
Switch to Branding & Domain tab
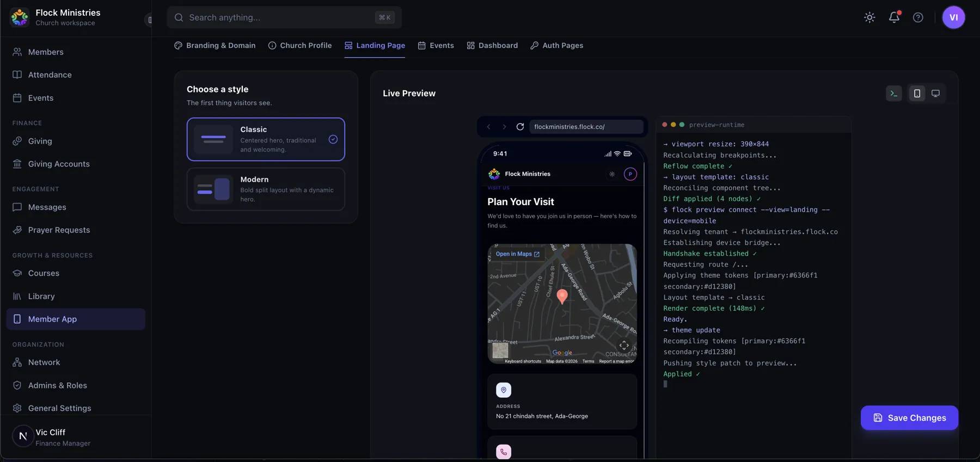[x=215, y=46]
